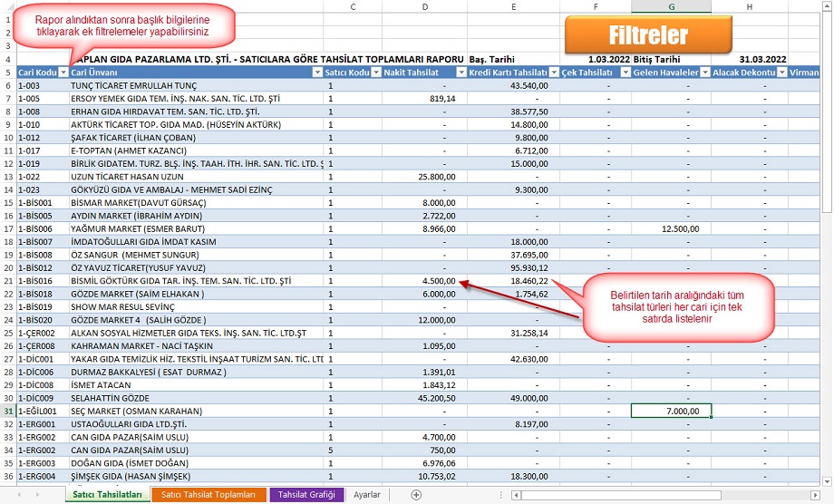Click cell value 95.930,12
This screenshot has width=834, height=504.
click(x=513, y=268)
